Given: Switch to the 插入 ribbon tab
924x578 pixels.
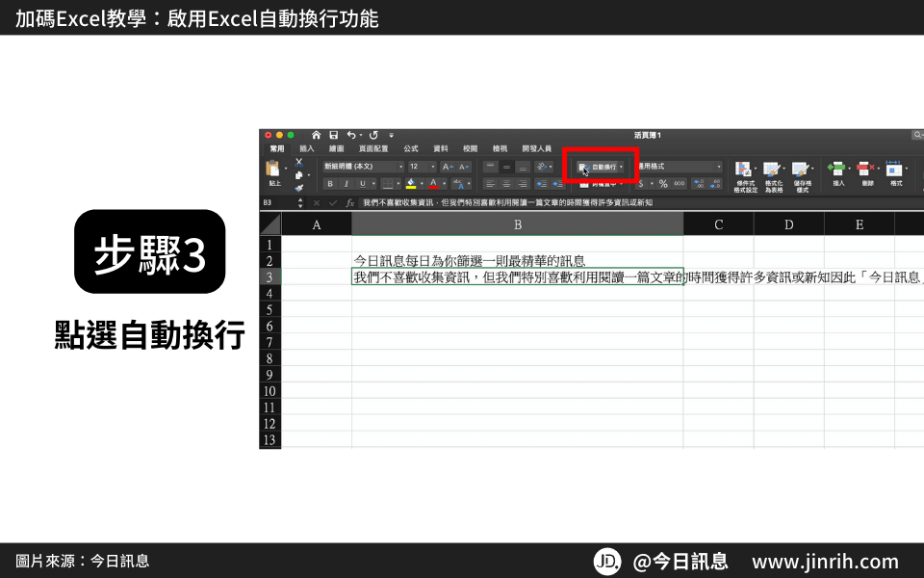Looking at the screenshot, I should 307,148.
